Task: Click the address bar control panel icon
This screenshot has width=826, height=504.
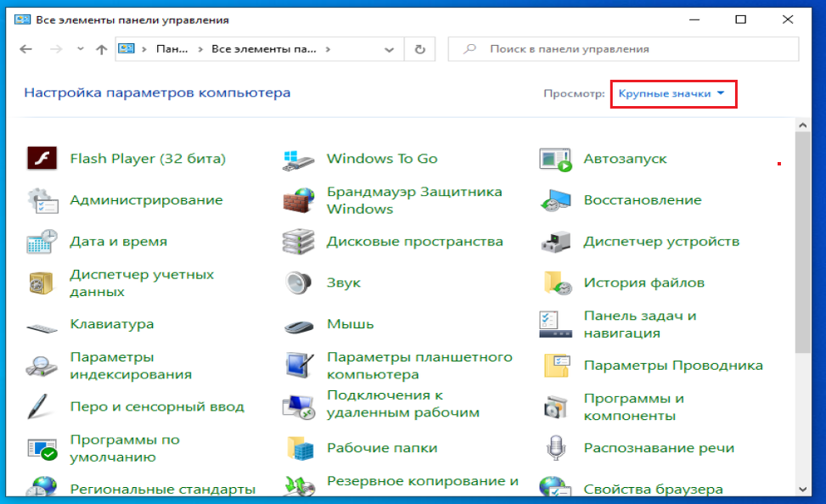Action: click(x=126, y=48)
